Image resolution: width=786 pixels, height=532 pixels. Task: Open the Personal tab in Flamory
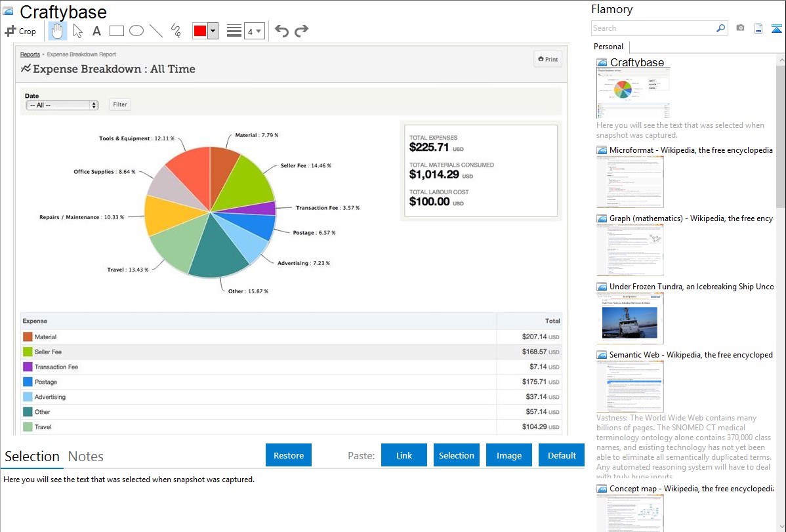tap(608, 47)
